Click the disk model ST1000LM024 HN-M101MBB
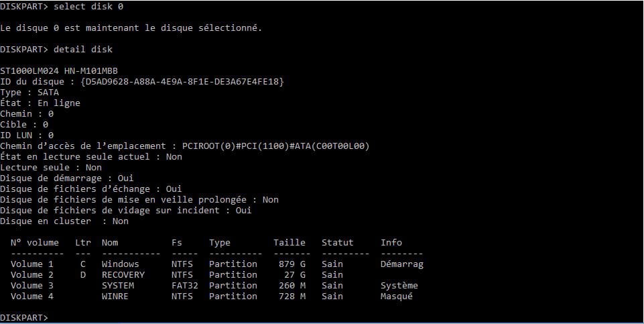 (x=59, y=70)
